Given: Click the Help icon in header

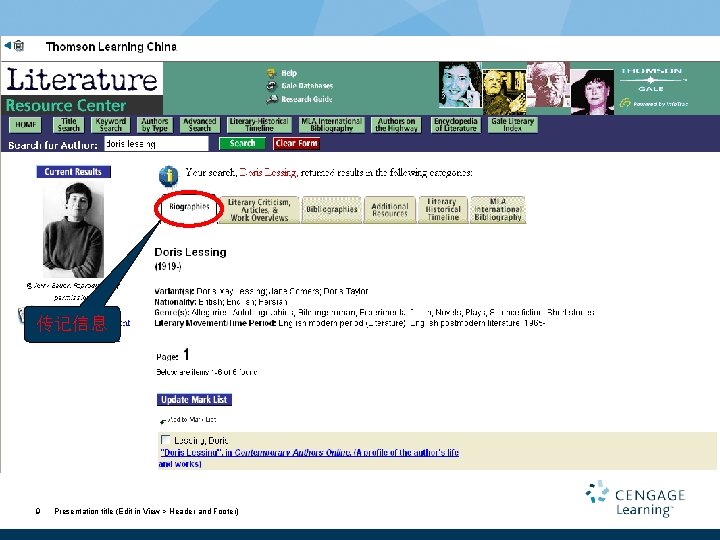Looking at the screenshot, I should tap(271, 73).
